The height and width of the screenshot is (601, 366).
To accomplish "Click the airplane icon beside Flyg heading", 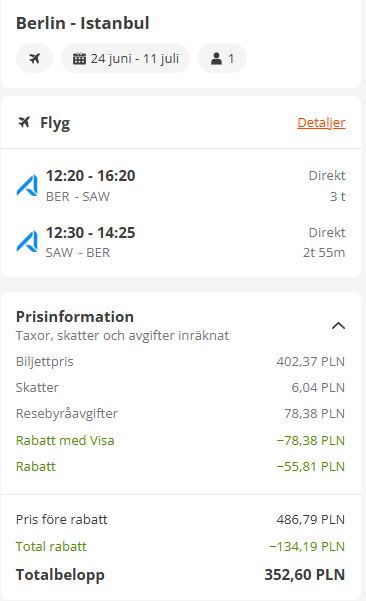I will (24, 123).
